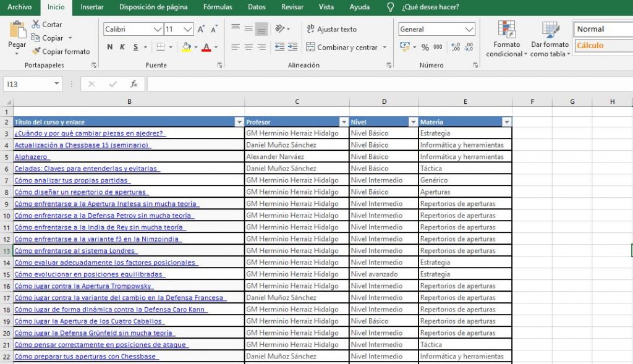Toggle italic (K) formatting
Screen dimensions: 633x364
click(x=122, y=47)
